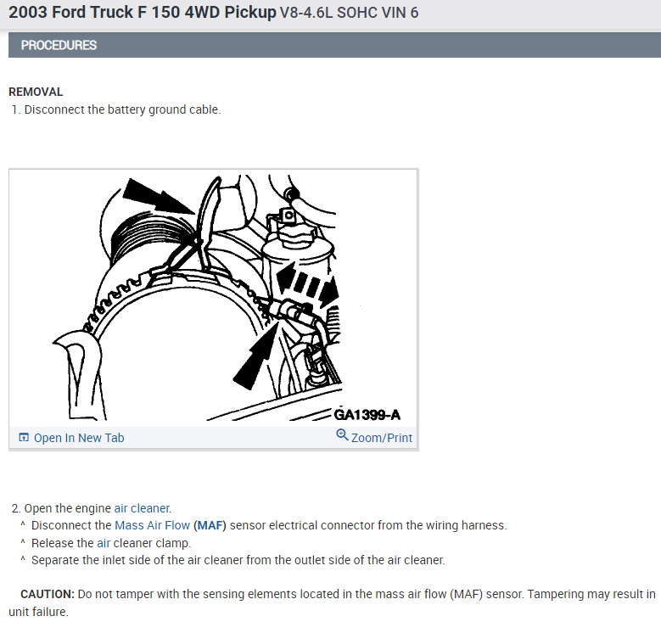This screenshot has width=661, height=644.
Task: Click the air cleaner diagram thumbnail
Action: click(x=213, y=298)
